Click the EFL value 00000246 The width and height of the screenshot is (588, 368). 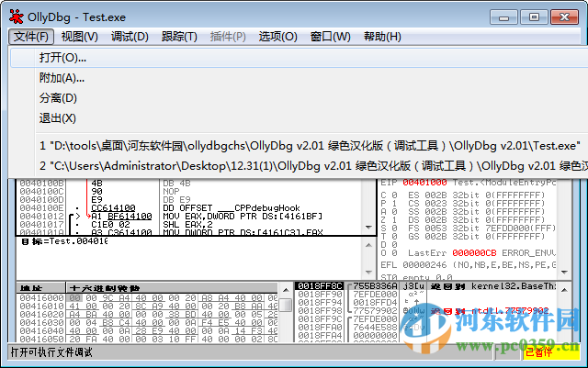coord(424,265)
